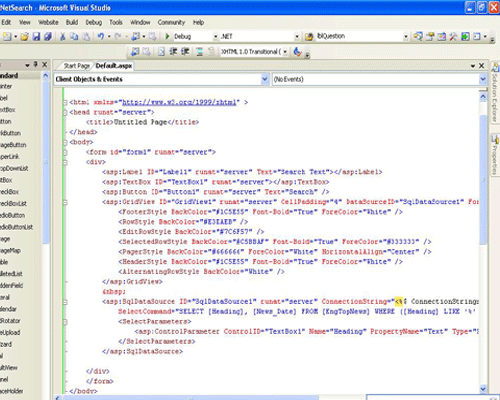Start debugging with the green play icon
This screenshot has height=400, width=500.
tap(167, 36)
